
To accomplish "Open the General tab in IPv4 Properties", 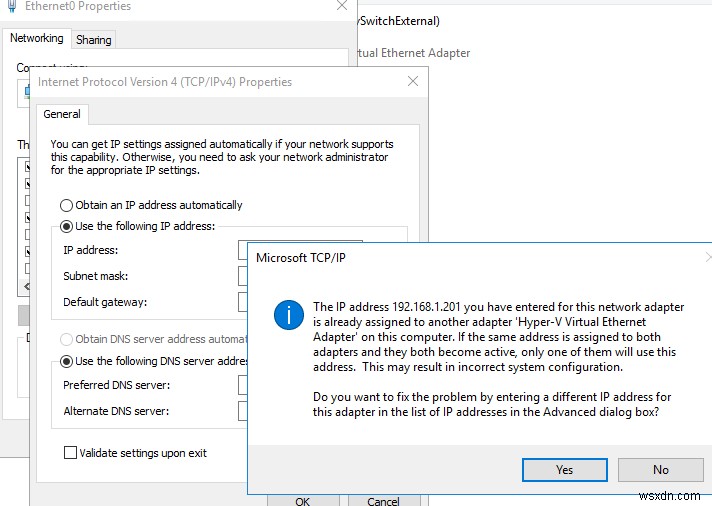I will tap(62, 114).
